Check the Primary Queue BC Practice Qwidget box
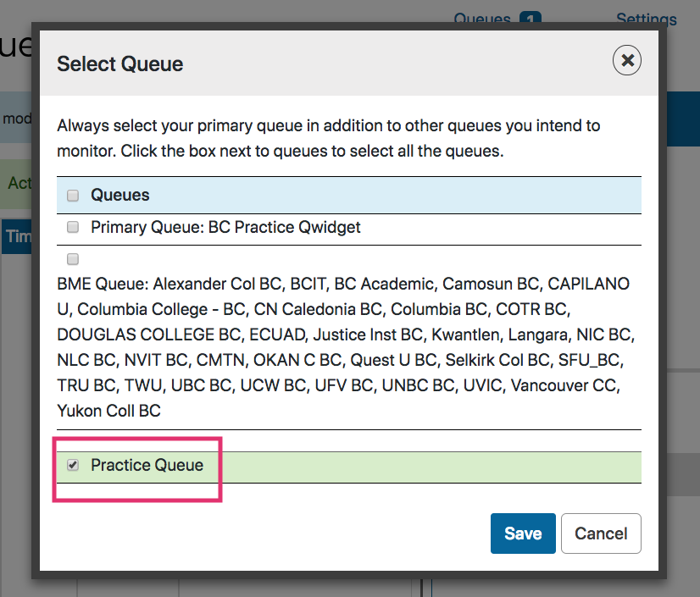This screenshot has width=700, height=597. click(x=73, y=227)
